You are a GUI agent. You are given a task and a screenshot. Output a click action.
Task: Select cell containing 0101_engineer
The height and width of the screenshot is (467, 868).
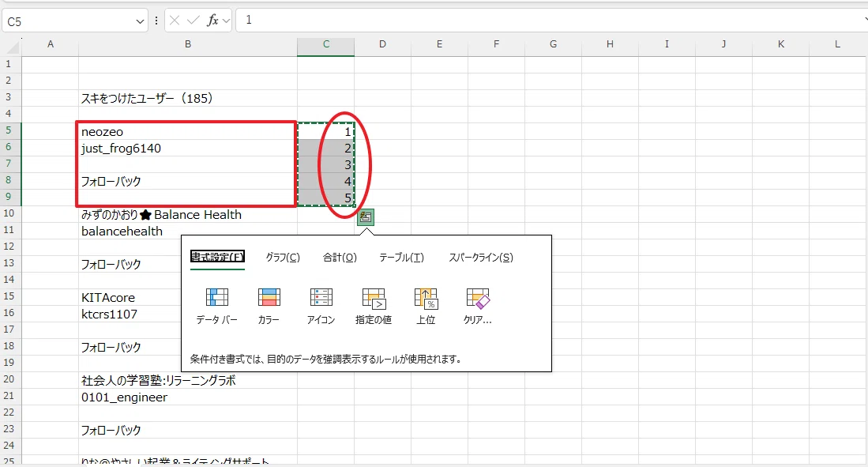[188, 397]
